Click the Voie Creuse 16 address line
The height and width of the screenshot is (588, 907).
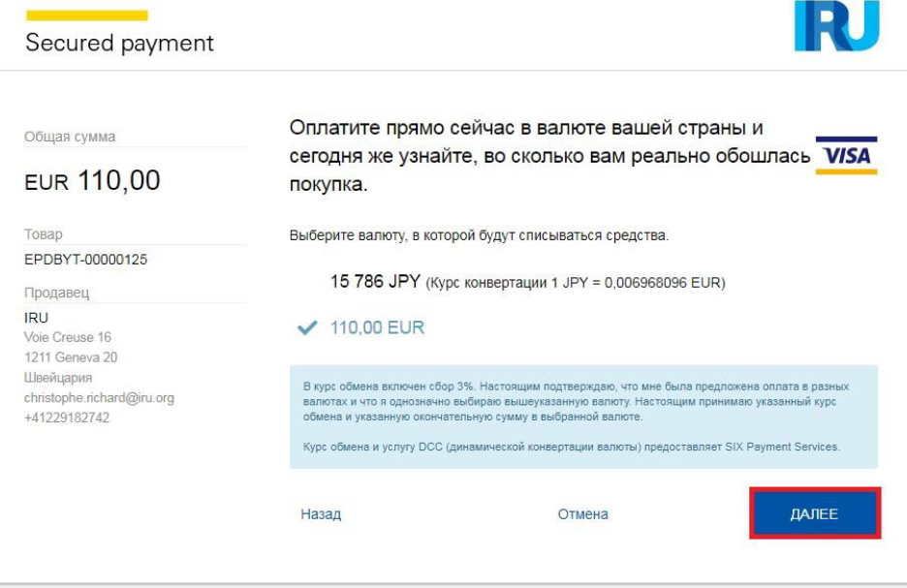tap(67, 337)
